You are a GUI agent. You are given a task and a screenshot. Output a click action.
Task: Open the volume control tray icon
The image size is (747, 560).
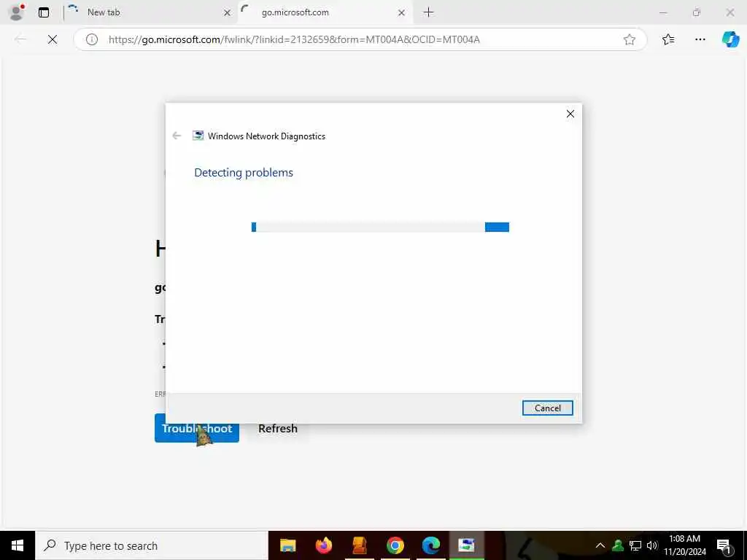652,545
